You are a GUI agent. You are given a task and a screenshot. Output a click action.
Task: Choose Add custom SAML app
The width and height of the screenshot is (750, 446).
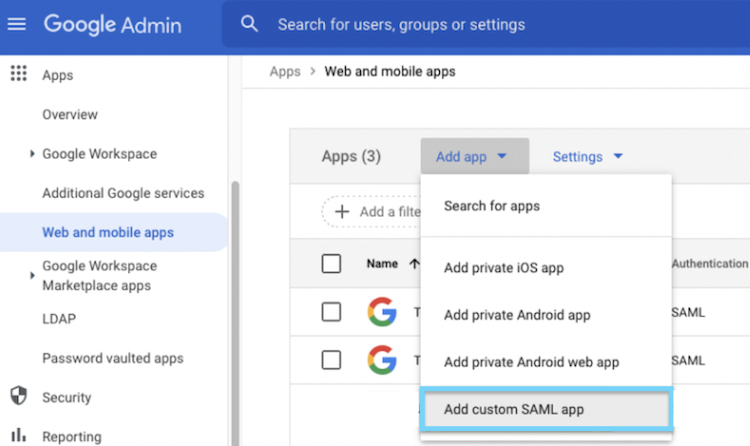pos(546,409)
